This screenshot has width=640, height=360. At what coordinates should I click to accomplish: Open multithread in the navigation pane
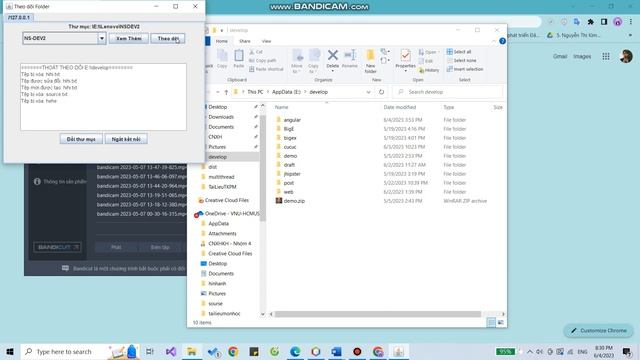pos(221,177)
